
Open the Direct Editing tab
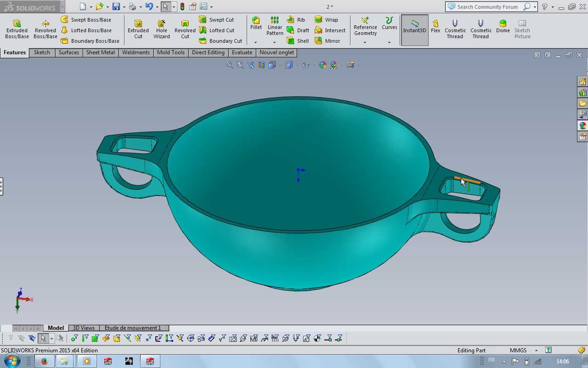(x=208, y=52)
